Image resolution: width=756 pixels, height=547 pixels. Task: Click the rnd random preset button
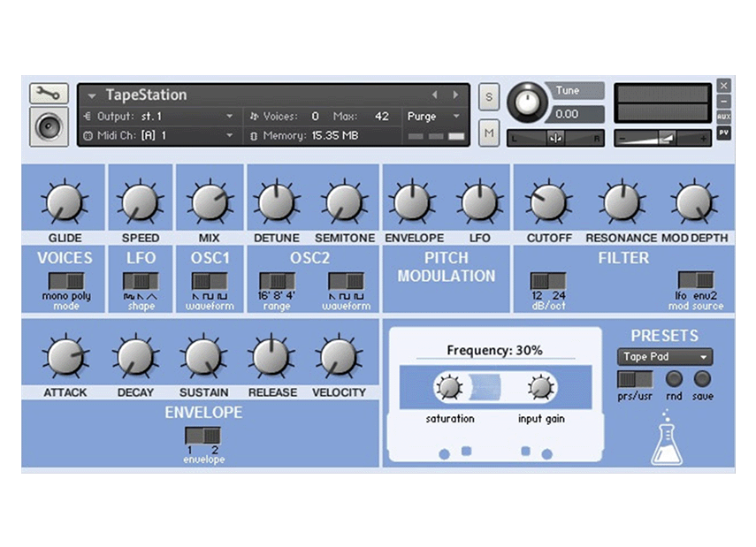coord(674,379)
